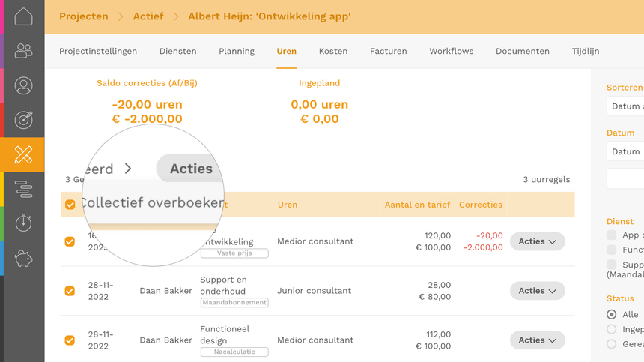Uncheck the Support en onderhoud row checkbox
Image resolution: width=644 pixels, height=362 pixels.
pyautogui.click(x=70, y=291)
